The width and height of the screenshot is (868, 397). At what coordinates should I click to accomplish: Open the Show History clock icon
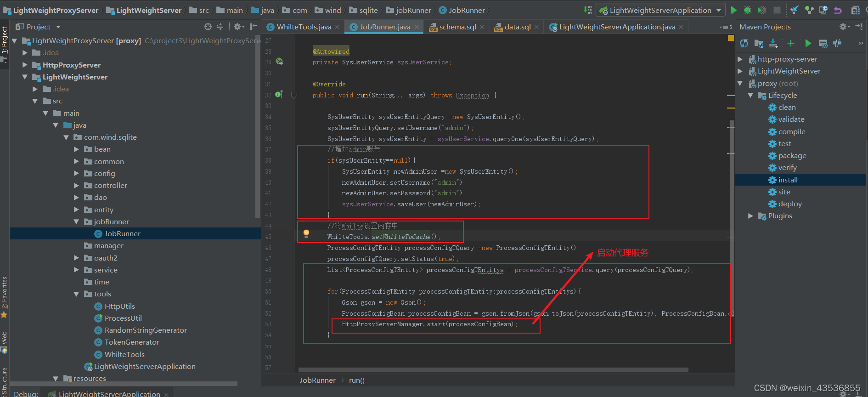click(x=823, y=10)
